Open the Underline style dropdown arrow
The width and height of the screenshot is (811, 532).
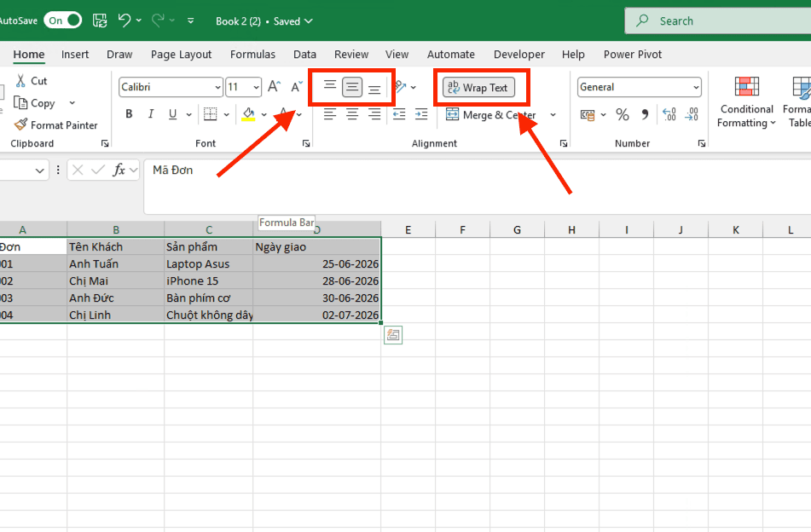click(188, 114)
